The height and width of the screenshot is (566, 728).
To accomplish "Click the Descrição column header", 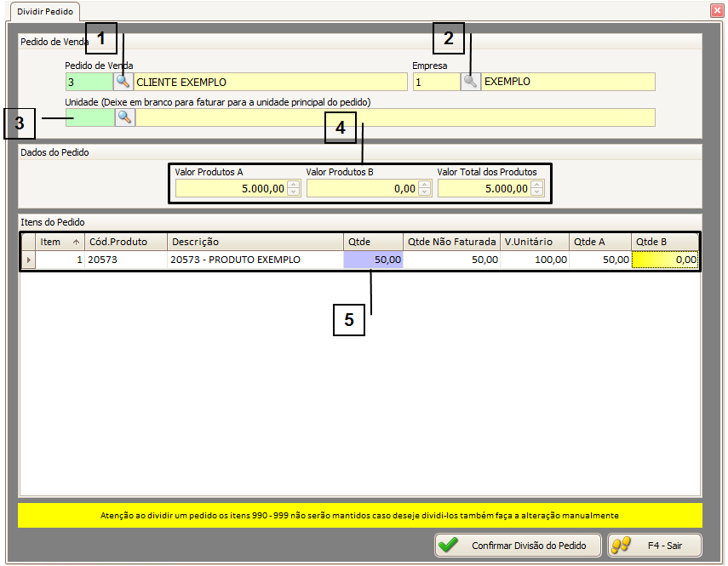I will click(x=255, y=242).
